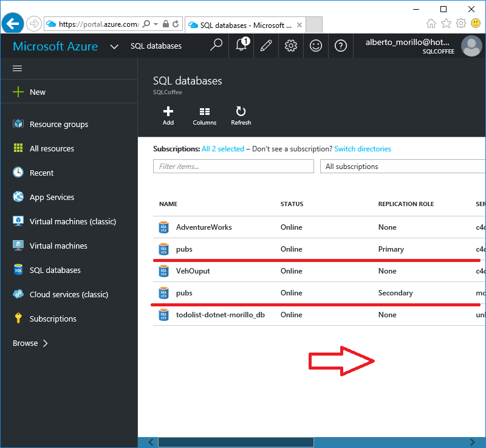486x448 pixels.
Task: Open SQL databases in the sidebar
Action: [x=69, y=270]
